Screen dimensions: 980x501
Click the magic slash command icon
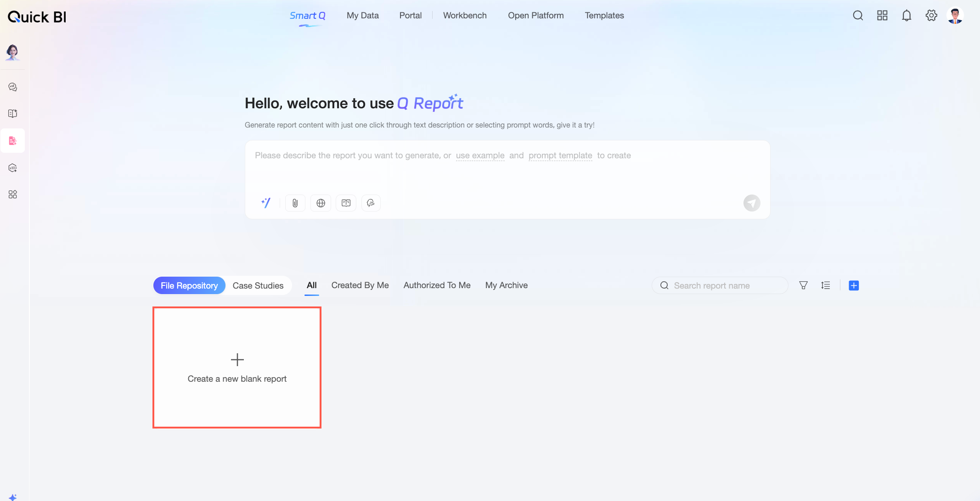(x=266, y=203)
